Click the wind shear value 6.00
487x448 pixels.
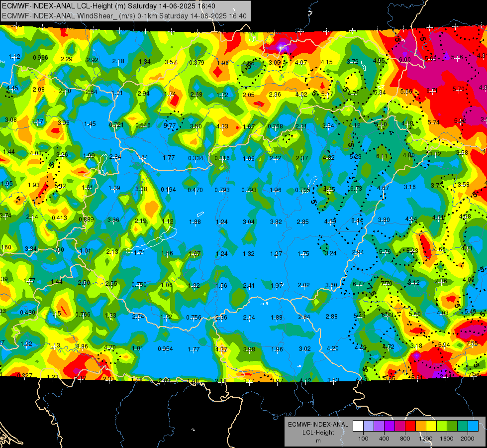click(x=405, y=60)
